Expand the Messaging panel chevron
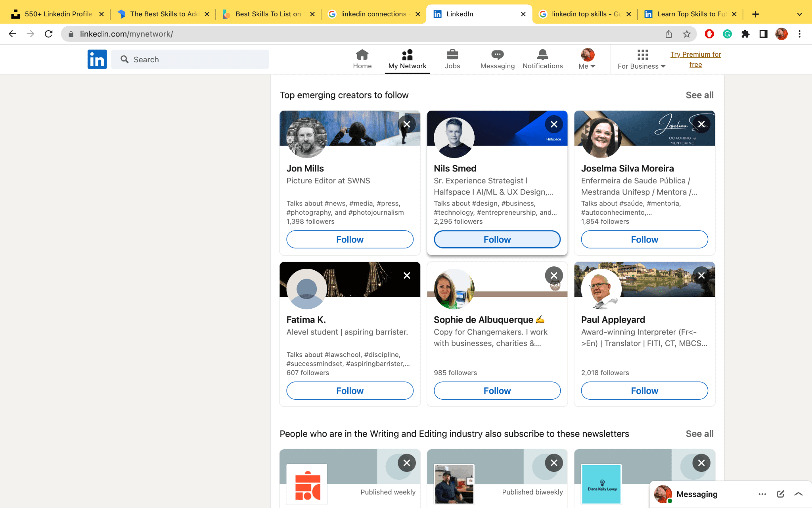The height and width of the screenshot is (508, 812). click(799, 494)
